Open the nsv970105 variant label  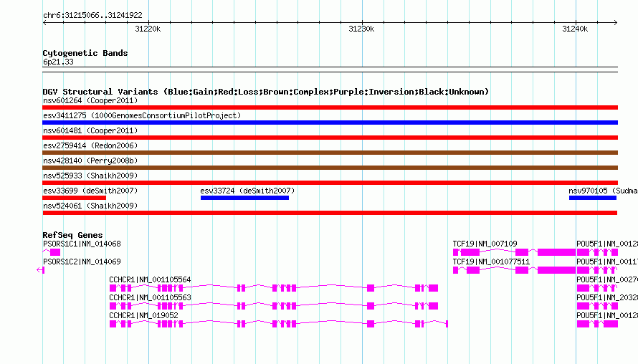coord(603,191)
